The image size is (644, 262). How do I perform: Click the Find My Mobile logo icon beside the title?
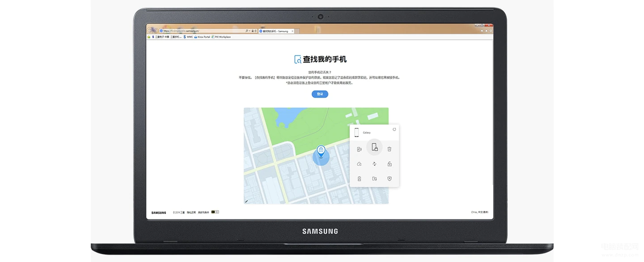pos(298,60)
